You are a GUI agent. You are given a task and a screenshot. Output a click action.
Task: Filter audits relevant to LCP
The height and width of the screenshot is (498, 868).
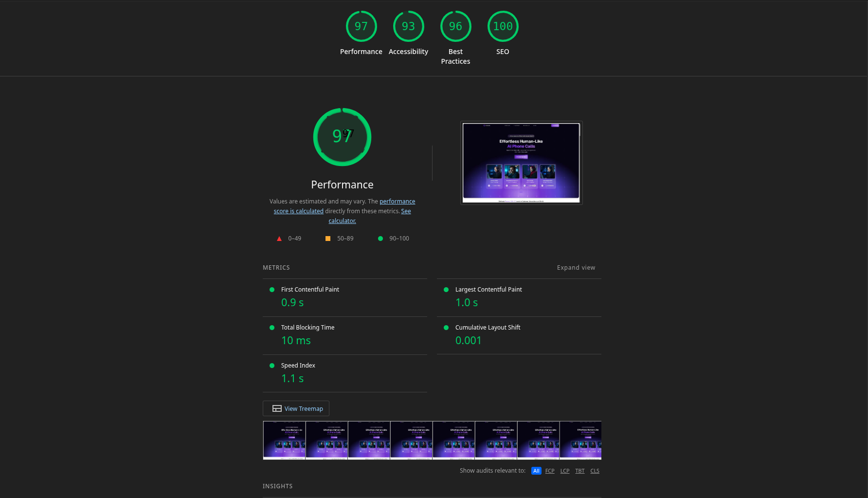point(565,471)
